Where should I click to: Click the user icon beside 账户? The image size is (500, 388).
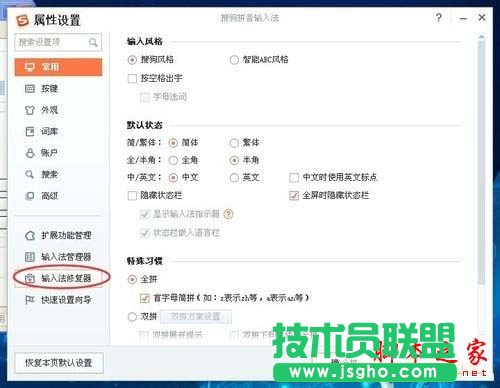click(x=30, y=153)
